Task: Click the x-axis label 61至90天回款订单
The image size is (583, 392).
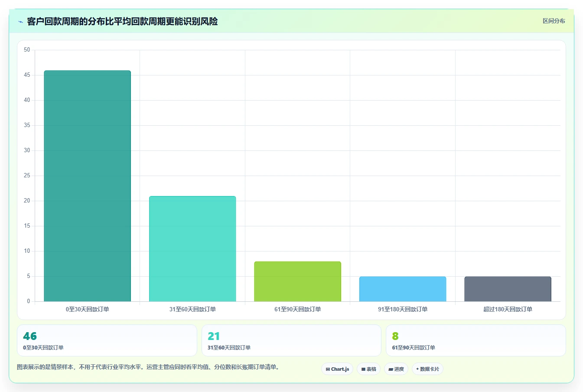Action: tap(297, 309)
